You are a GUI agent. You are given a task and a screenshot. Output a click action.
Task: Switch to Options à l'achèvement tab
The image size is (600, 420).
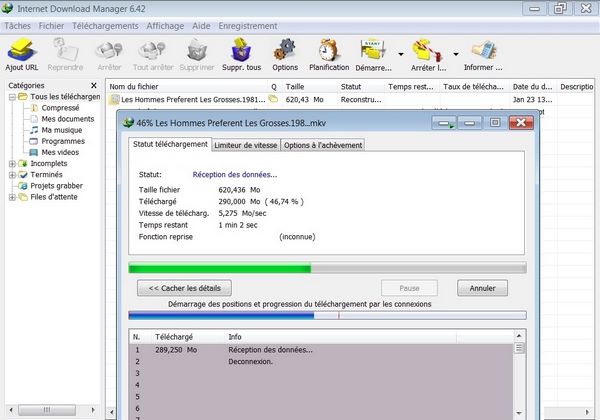coord(323,145)
